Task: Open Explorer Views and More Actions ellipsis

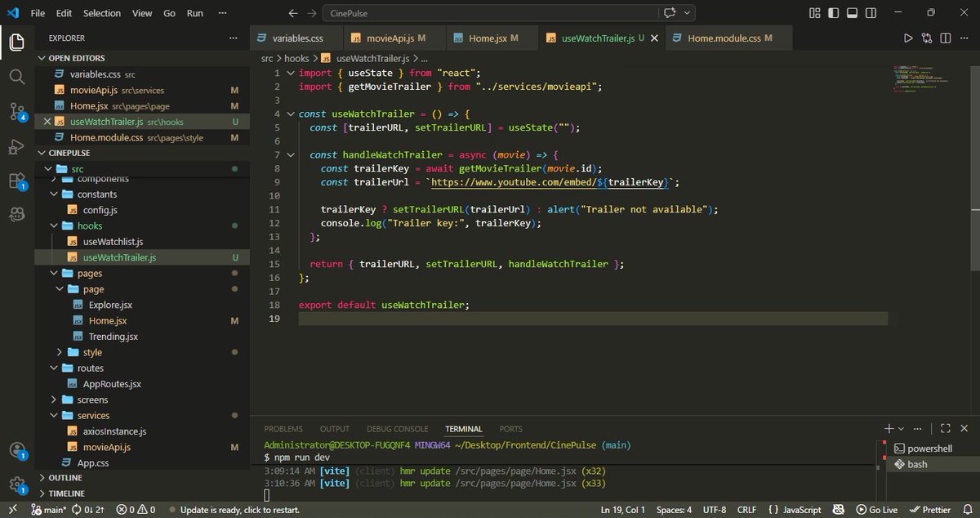Action: click(x=234, y=38)
